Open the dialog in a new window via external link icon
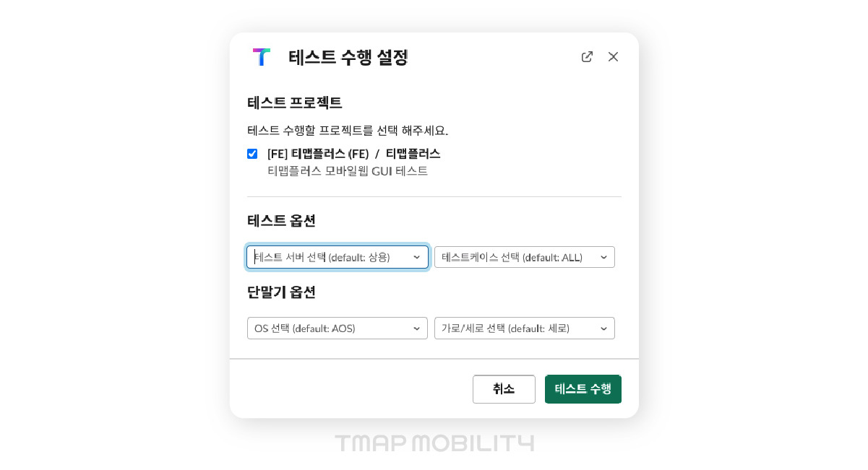Viewport: 868px width, 470px height. tap(587, 56)
